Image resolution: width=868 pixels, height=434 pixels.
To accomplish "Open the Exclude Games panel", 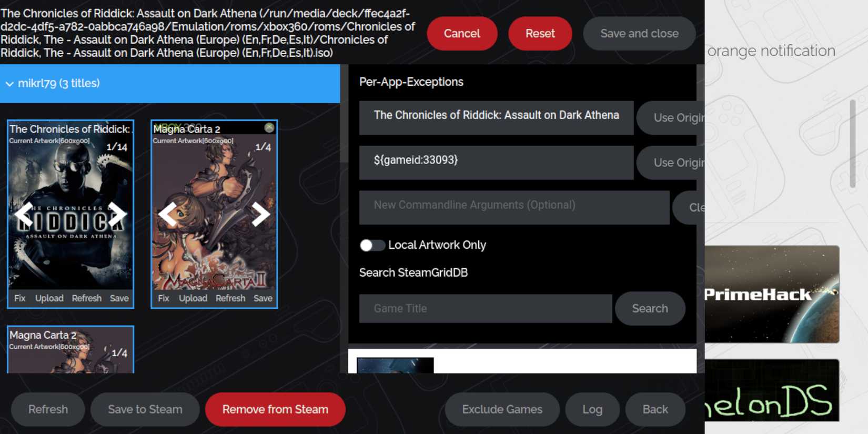I will [x=502, y=409].
